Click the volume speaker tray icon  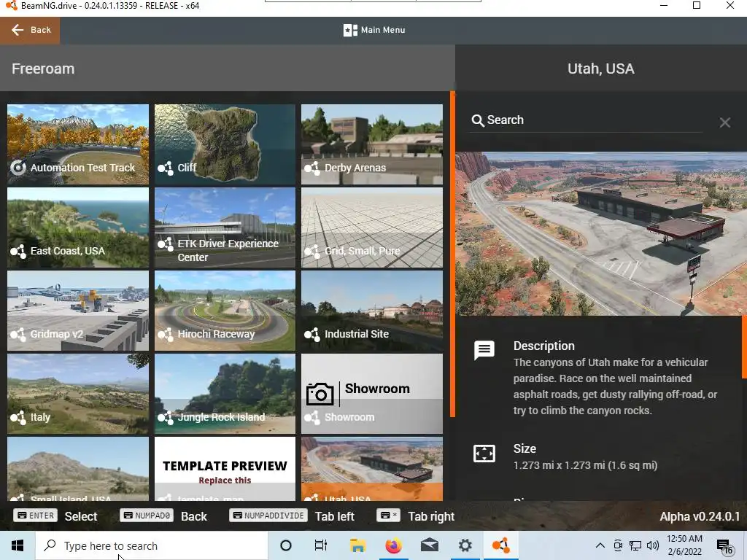[x=653, y=545]
